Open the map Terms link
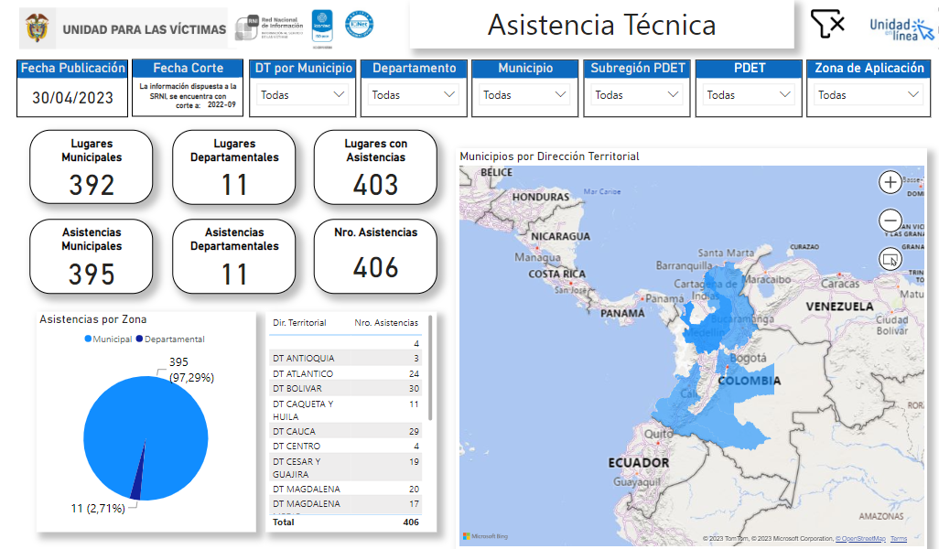939x560 pixels. [x=899, y=539]
